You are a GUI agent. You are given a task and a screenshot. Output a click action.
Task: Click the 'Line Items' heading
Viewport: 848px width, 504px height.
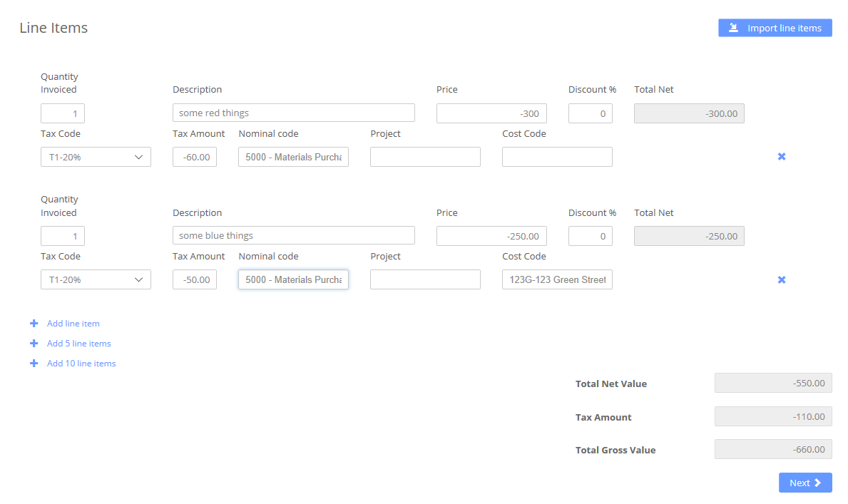click(53, 28)
